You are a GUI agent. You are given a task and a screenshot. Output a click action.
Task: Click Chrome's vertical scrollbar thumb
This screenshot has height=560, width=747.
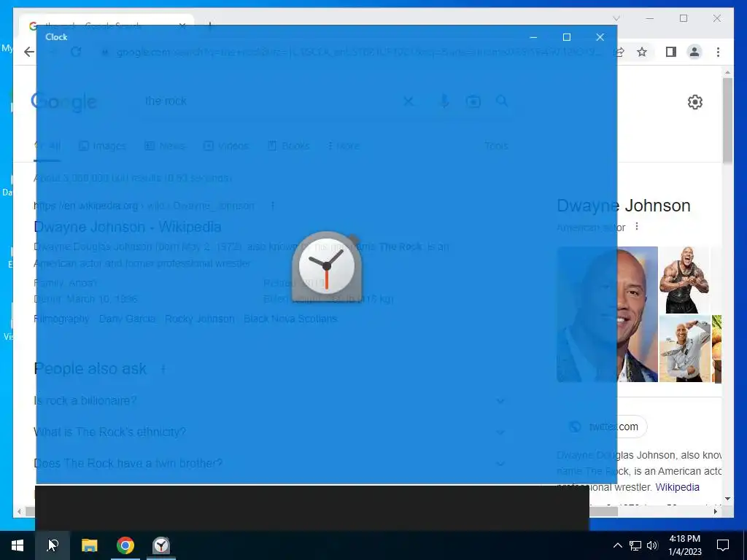(727, 119)
